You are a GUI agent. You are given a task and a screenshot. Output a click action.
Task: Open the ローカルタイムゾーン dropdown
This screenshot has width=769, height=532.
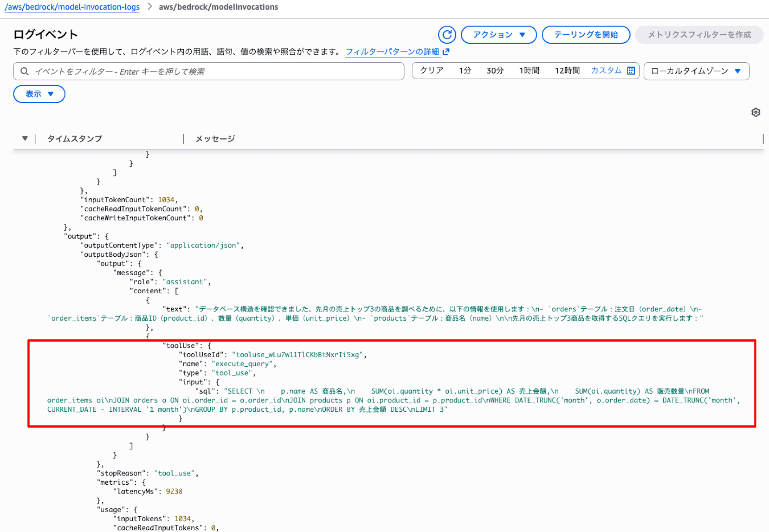[x=696, y=71]
